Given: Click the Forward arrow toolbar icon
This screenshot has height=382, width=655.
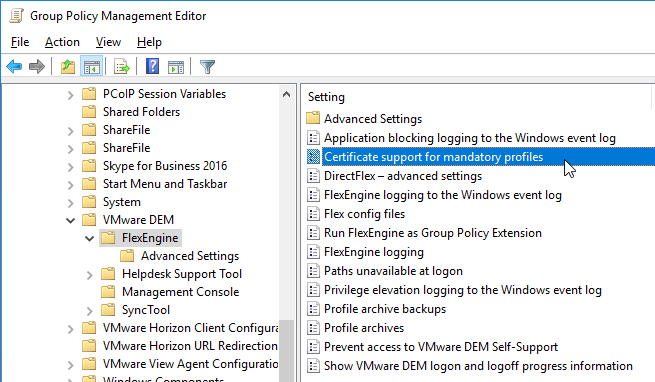Looking at the screenshot, I should (37, 66).
